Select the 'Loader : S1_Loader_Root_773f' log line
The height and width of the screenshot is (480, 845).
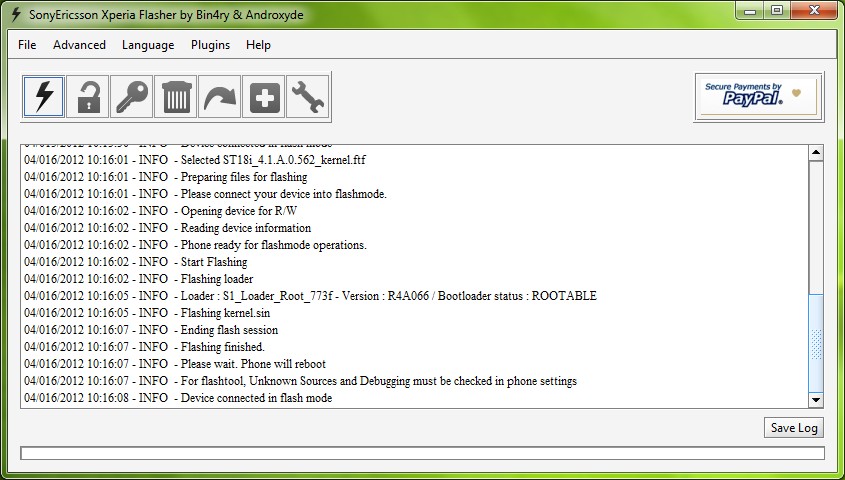click(310, 296)
